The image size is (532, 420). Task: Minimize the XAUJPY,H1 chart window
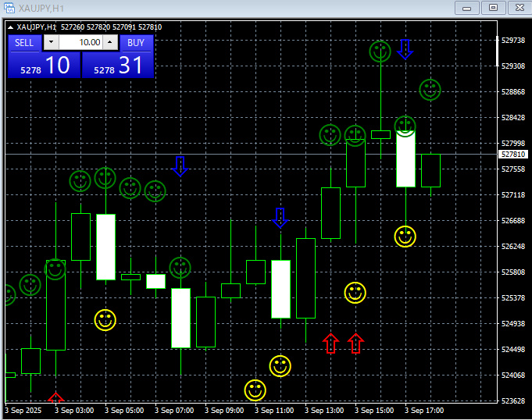(467, 8)
